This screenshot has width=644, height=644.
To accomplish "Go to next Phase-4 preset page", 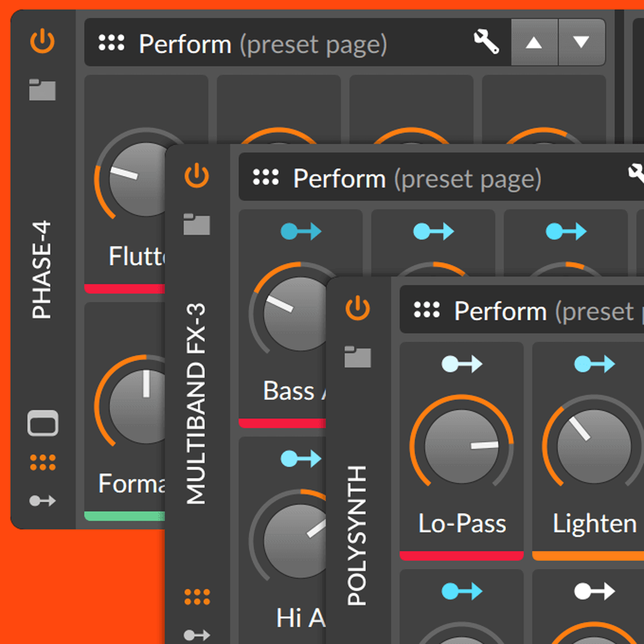I will coord(581,43).
